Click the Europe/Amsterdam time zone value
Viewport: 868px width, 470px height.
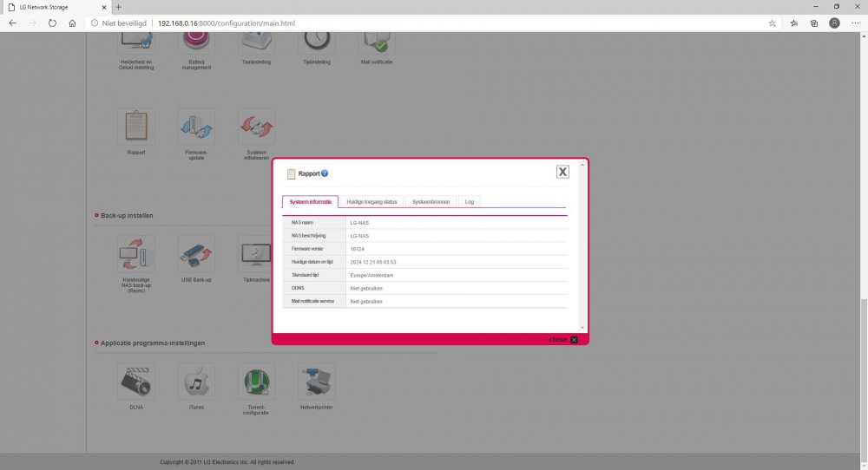click(372, 276)
